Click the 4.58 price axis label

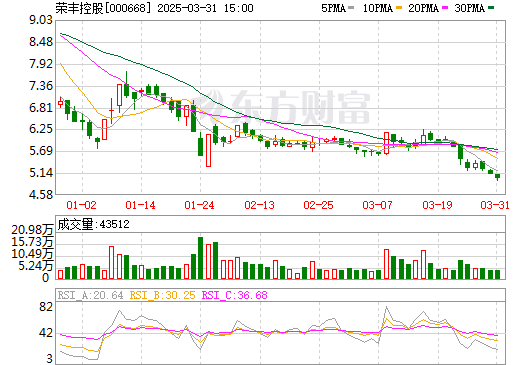coord(41,195)
